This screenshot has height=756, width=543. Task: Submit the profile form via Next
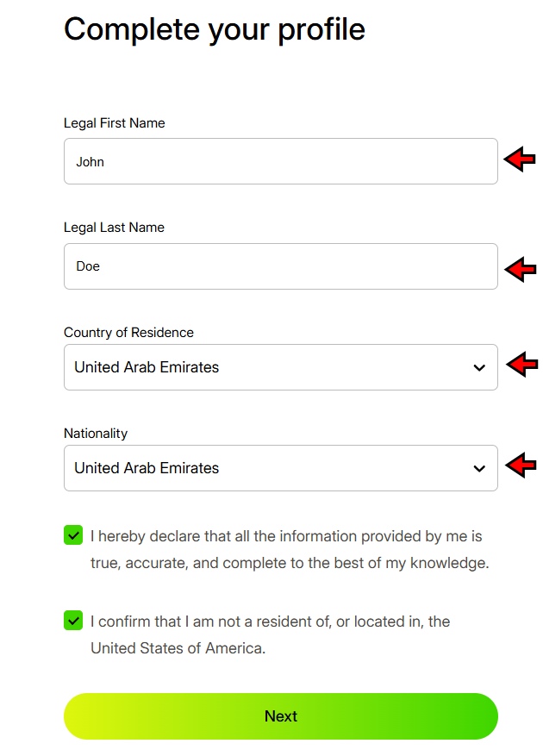click(280, 716)
